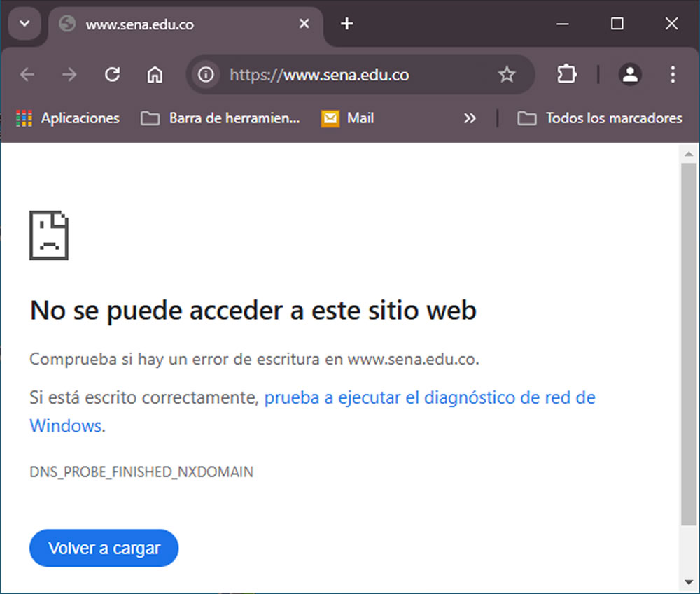Click the sad page error icon

(x=49, y=235)
